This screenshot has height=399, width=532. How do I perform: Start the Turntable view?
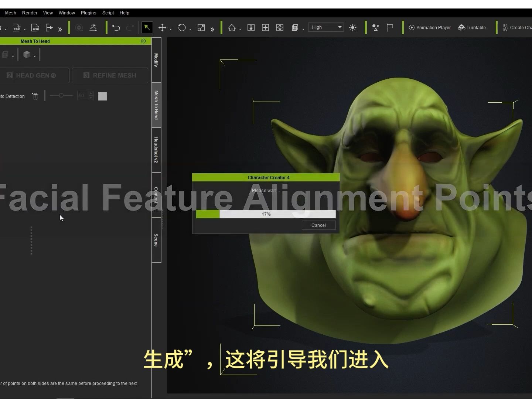472,28
